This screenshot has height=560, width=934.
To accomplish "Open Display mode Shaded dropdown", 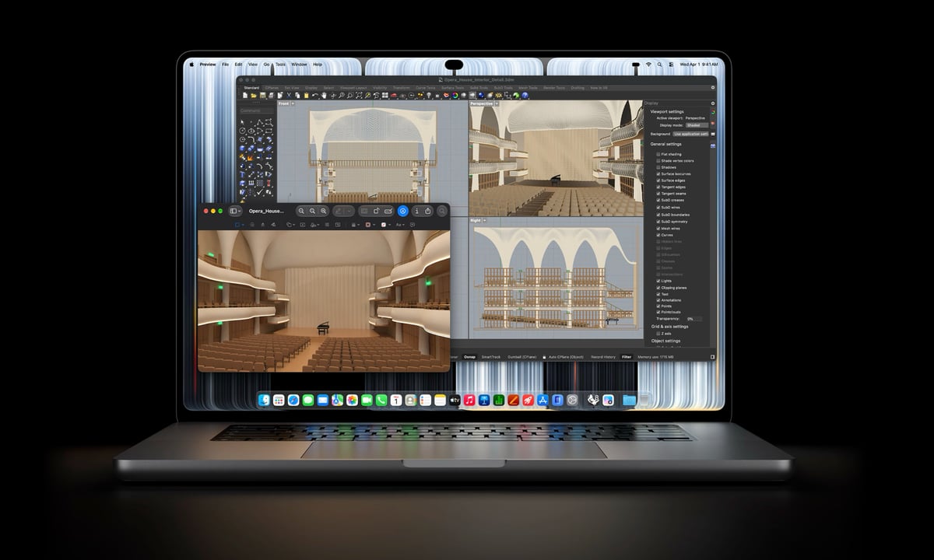I will click(696, 124).
